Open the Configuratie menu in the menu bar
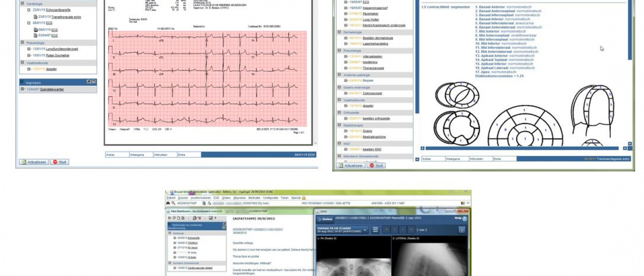The image size is (644, 276). pos(270,197)
